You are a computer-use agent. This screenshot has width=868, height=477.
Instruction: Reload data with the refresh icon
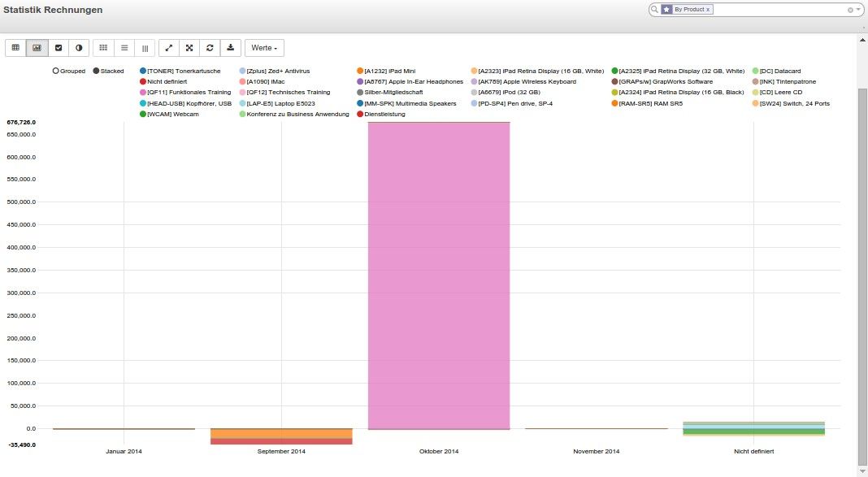point(210,48)
